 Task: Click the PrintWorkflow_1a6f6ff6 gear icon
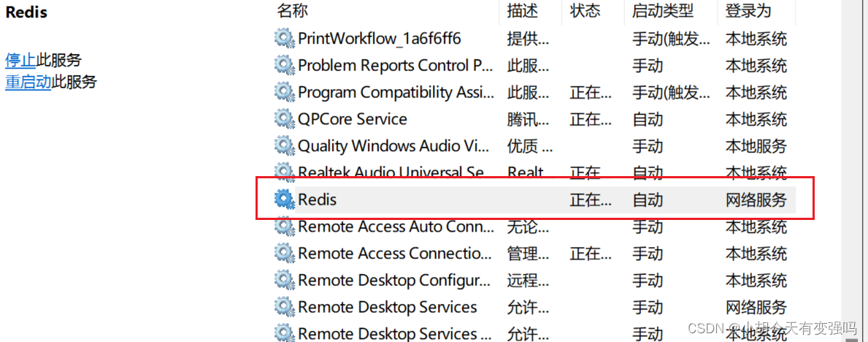point(284,39)
